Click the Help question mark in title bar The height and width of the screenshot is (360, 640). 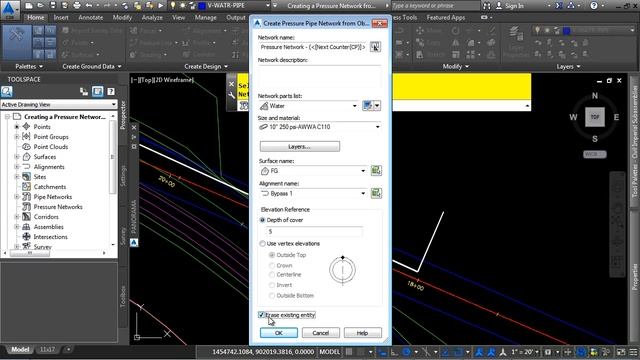click(594, 6)
